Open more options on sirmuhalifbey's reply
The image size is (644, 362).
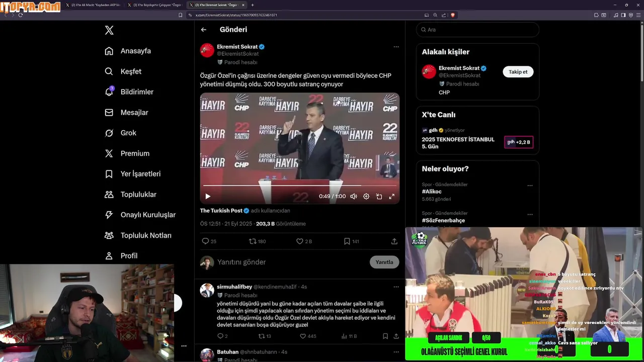pos(396,287)
